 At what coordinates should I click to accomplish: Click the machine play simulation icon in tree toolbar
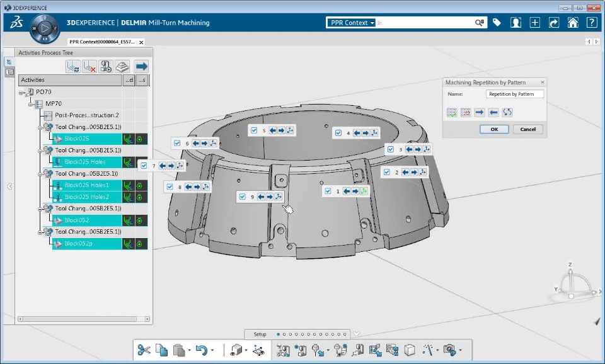[106, 67]
